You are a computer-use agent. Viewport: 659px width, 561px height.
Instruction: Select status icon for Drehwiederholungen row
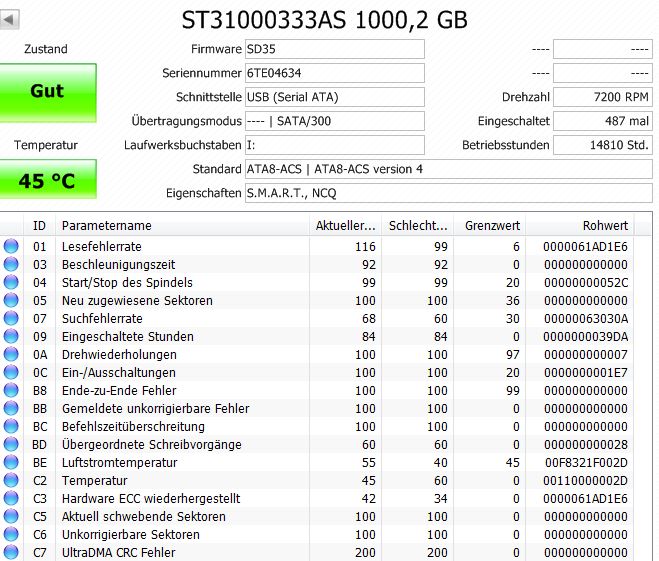point(11,355)
